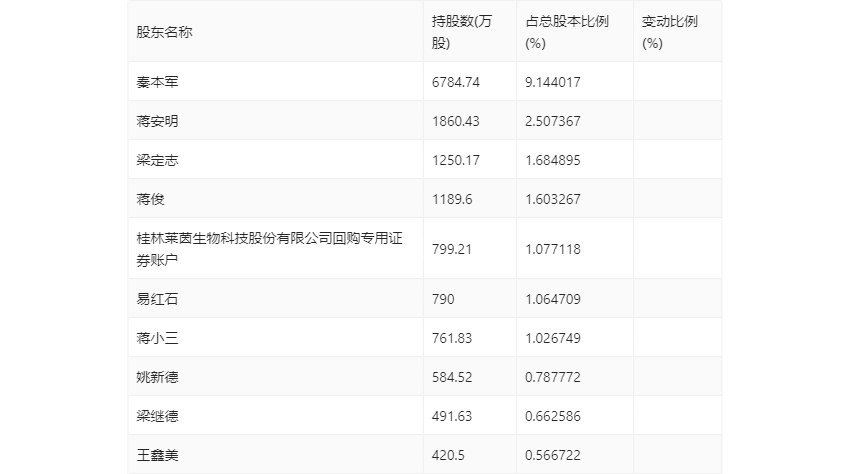Select the holding value 790

[x=443, y=299]
